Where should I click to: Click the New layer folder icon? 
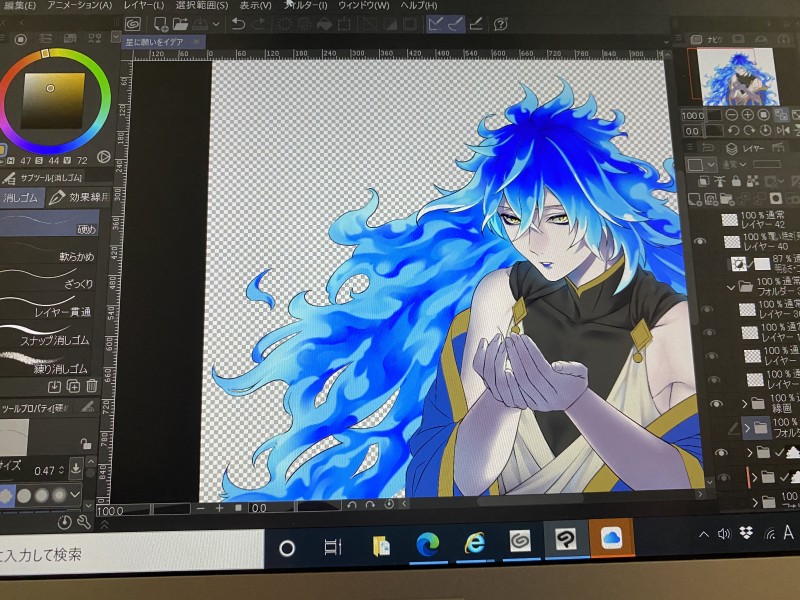tap(727, 199)
